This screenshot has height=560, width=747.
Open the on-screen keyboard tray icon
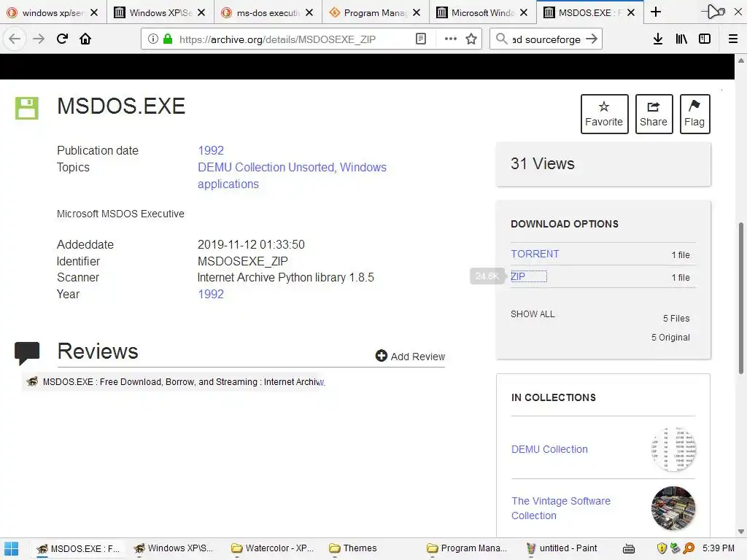pyautogui.click(x=629, y=548)
